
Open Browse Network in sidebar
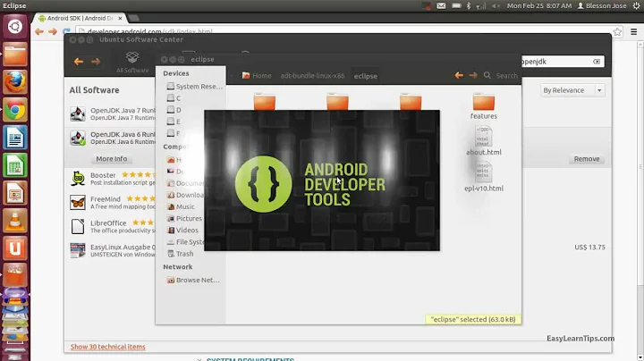[x=191, y=281]
